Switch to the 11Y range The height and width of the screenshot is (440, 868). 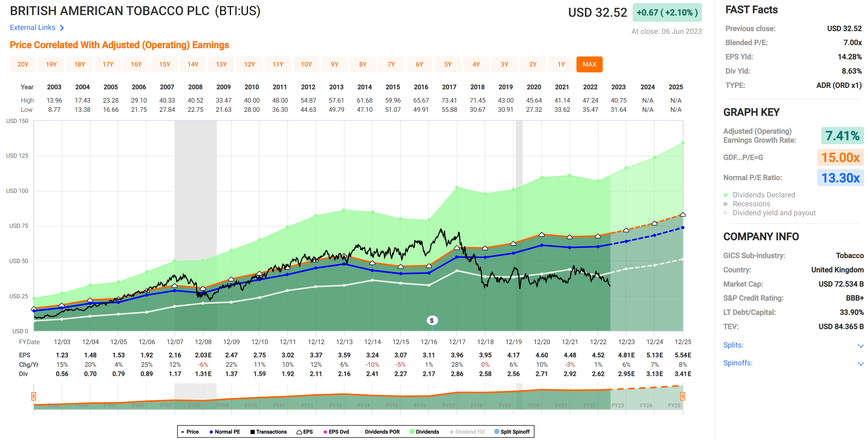tap(278, 64)
